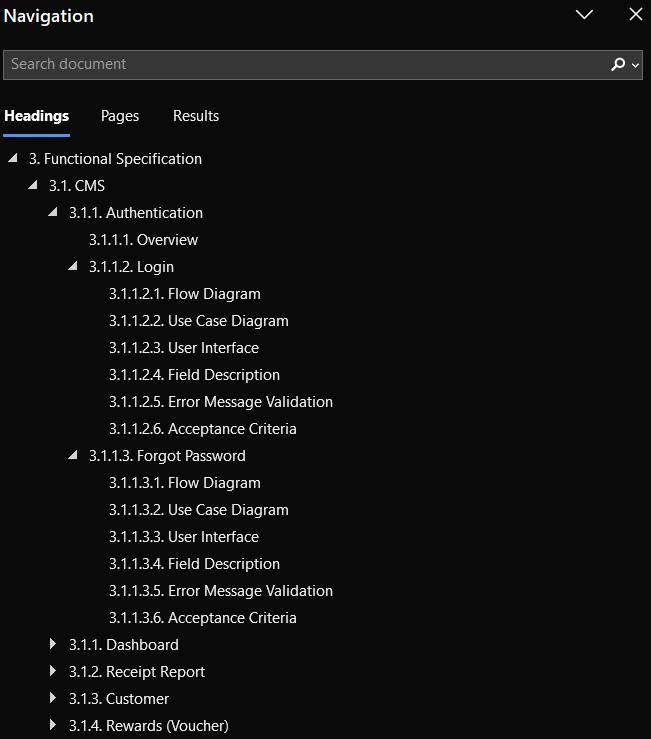Collapse the 3.1.1. Authentication heading
Image resolution: width=651 pixels, height=739 pixels.
coord(53,212)
